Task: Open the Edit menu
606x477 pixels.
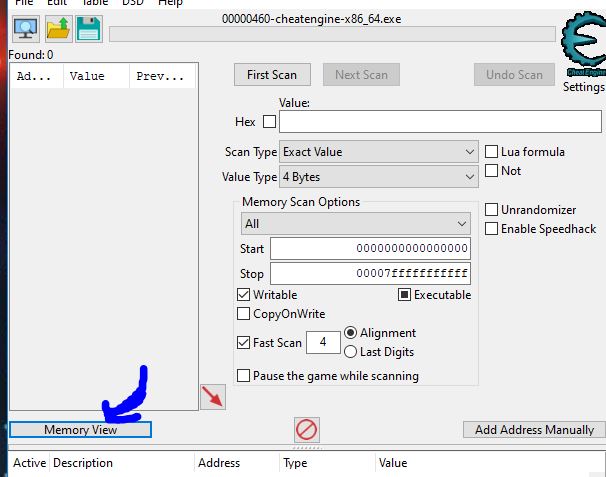Action: 56,3
